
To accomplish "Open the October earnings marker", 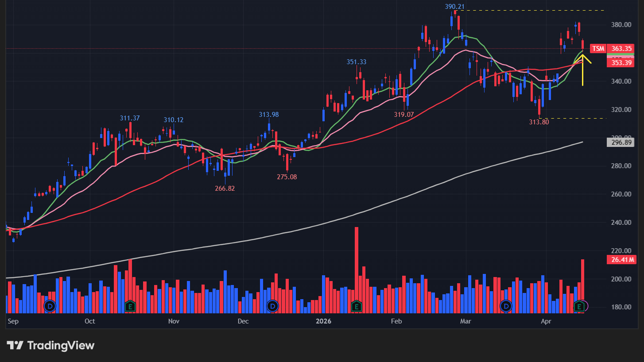I will coord(130,306).
